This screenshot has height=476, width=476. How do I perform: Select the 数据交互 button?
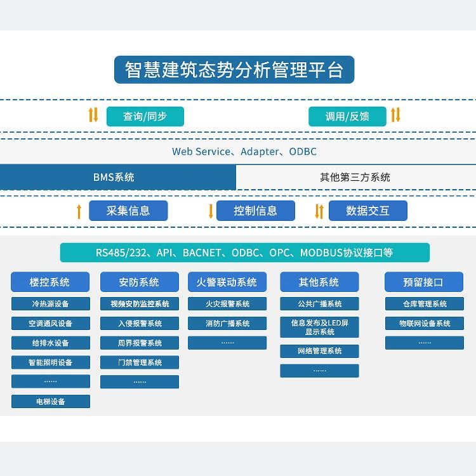pyautogui.click(x=367, y=211)
